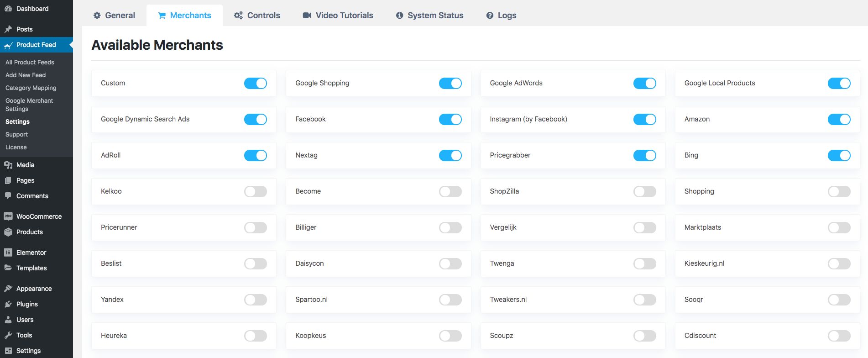Click the Dashboard gauge icon
Viewport: 868px width, 358px height.
(8, 9)
